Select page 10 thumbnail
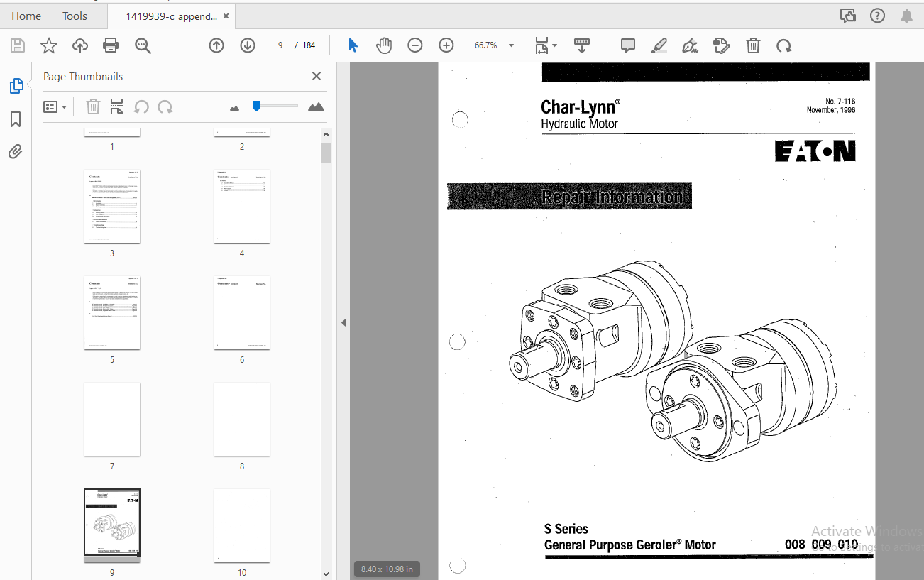This screenshot has width=924, height=580. tap(242, 526)
